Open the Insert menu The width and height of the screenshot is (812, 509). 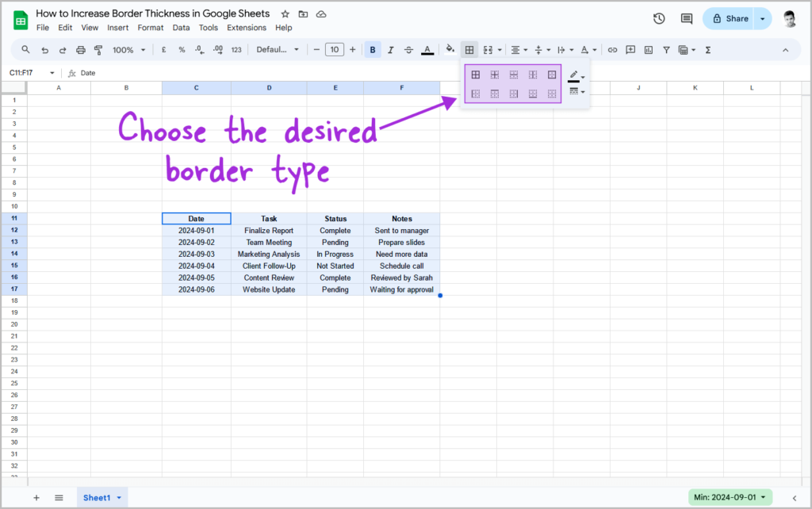[x=117, y=28]
